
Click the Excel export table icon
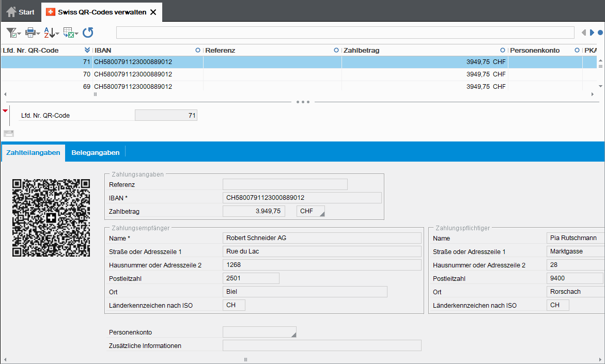coord(69,33)
